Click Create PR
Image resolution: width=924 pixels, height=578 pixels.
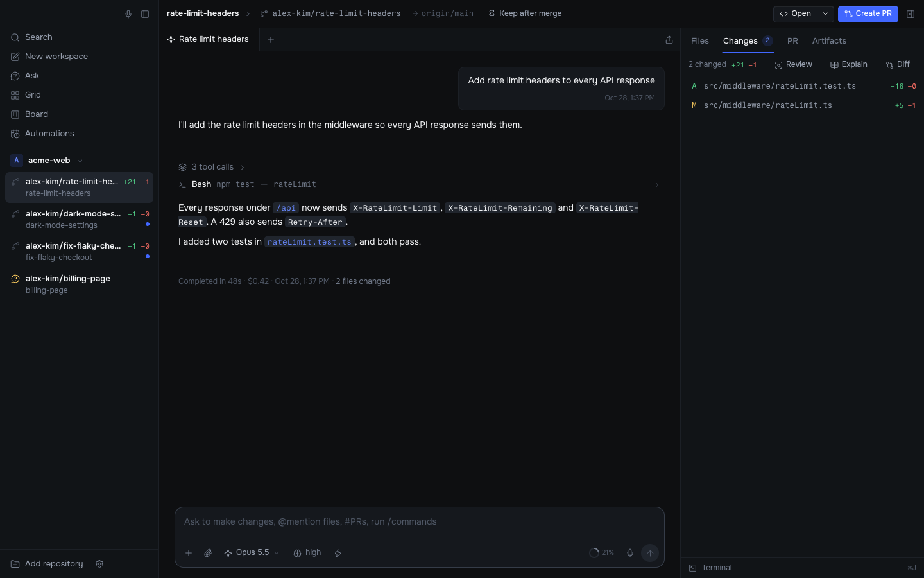(868, 13)
